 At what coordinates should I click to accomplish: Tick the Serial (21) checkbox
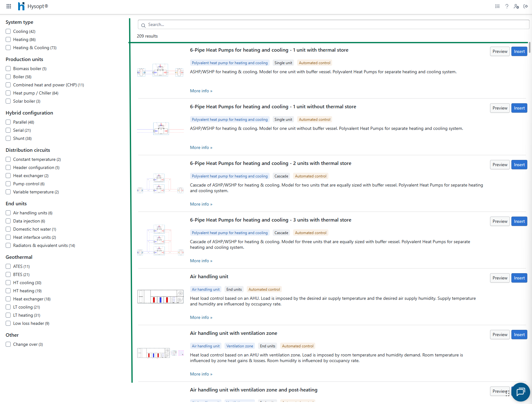click(x=8, y=130)
